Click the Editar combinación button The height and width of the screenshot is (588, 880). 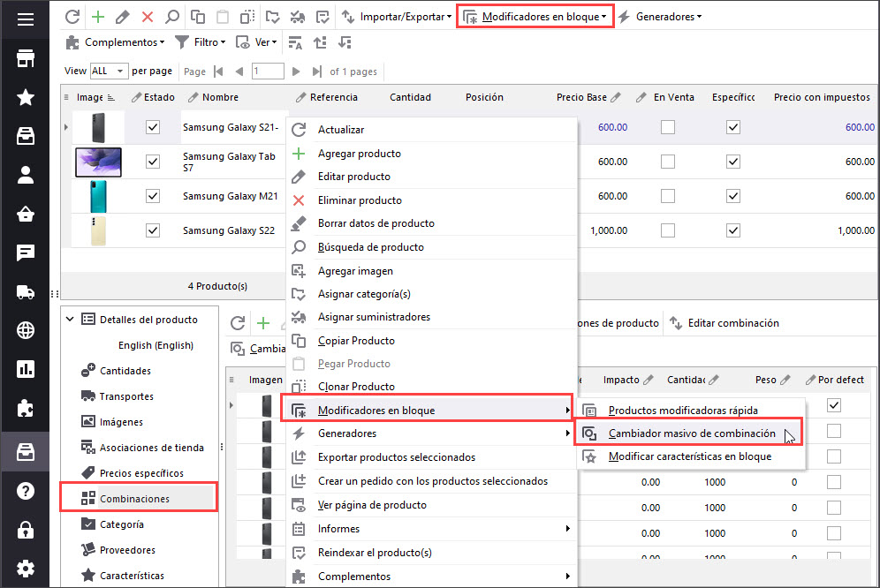pyautogui.click(x=724, y=323)
